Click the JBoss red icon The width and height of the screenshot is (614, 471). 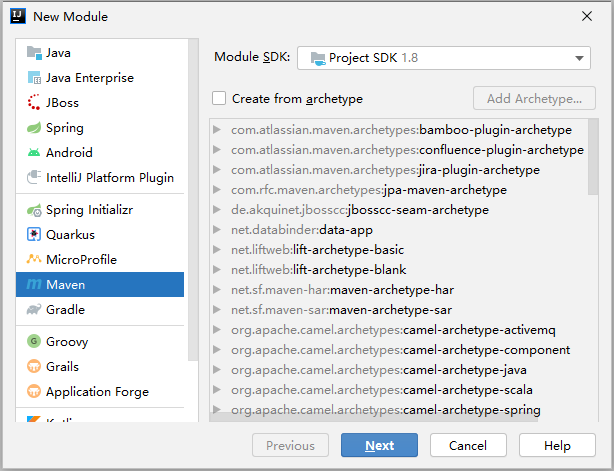tap(34, 103)
